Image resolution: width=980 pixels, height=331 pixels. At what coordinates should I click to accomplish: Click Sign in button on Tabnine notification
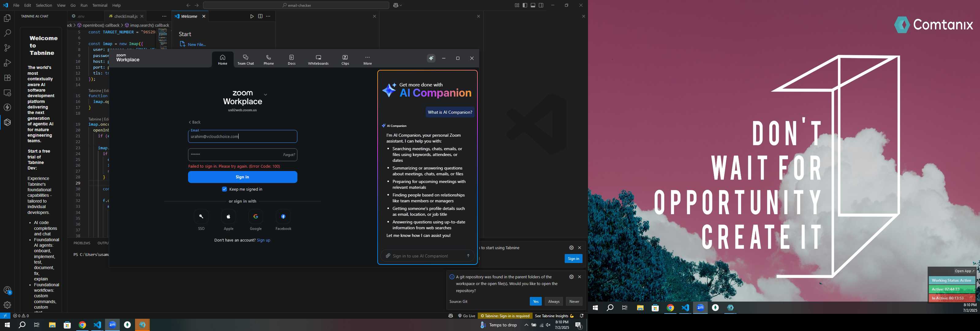click(573, 259)
